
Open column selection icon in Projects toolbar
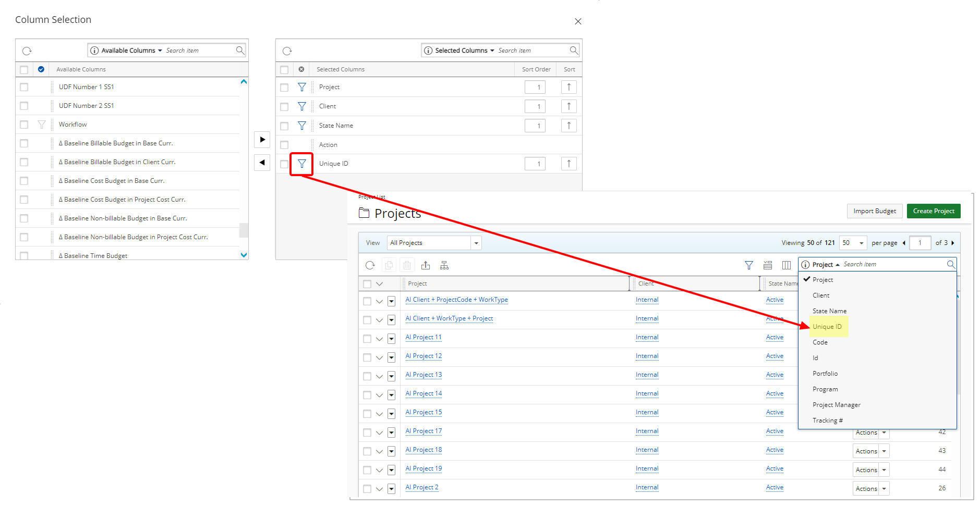click(x=787, y=265)
